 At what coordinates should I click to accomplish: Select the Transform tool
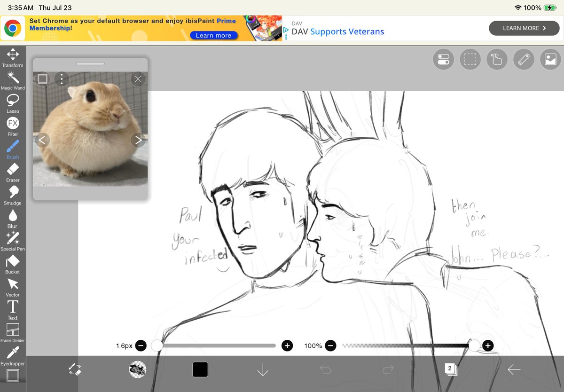click(13, 57)
